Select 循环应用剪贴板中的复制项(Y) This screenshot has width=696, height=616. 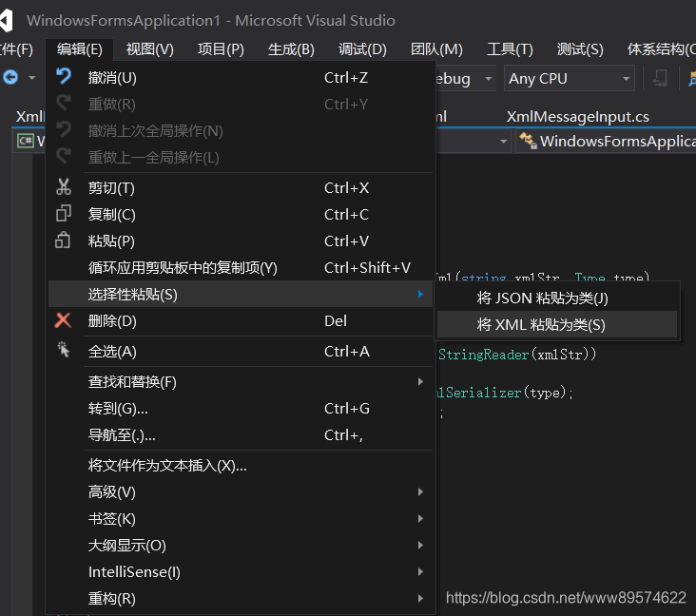[241, 268]
